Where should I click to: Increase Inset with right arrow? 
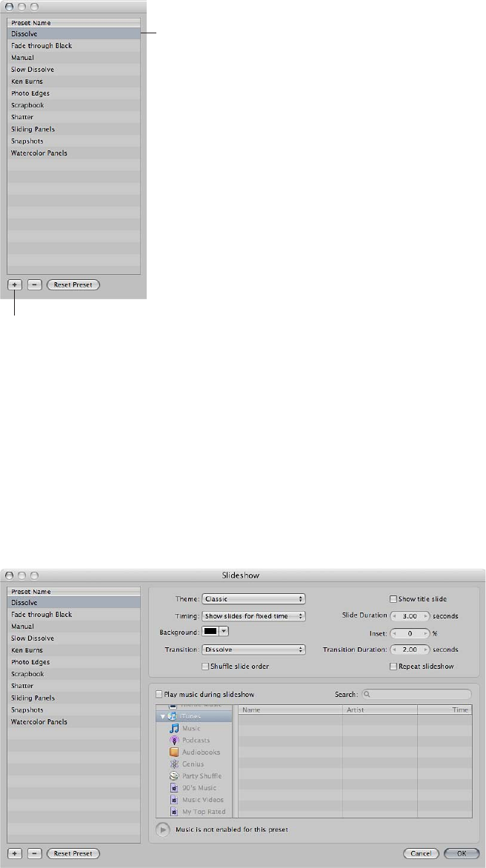click(426, 632)
